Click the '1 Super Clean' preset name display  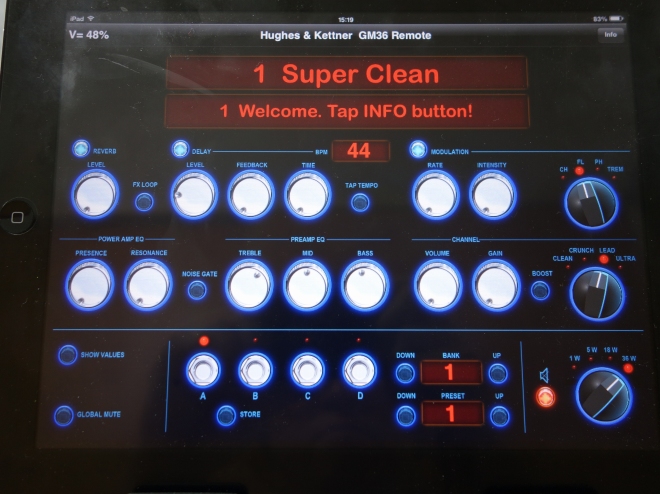click(347, 73)
